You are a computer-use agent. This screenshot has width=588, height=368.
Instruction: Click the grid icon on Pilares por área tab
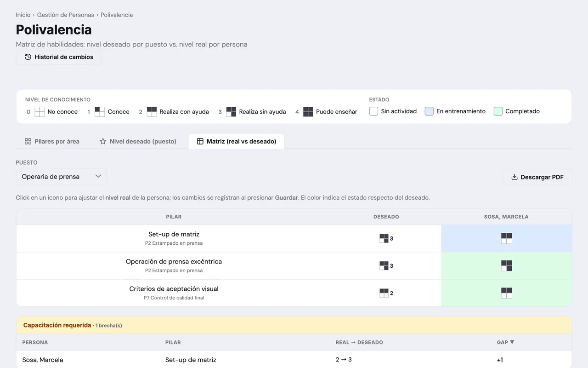pos(28,141)
